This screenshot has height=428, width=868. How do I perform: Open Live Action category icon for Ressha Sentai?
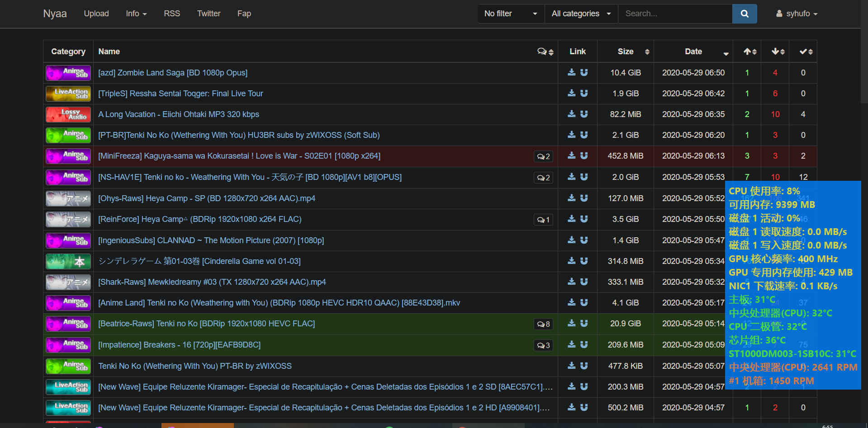tap(68, 94)
